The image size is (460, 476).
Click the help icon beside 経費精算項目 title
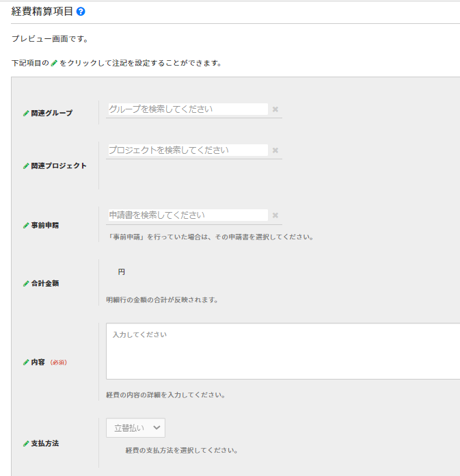[81, 12]
